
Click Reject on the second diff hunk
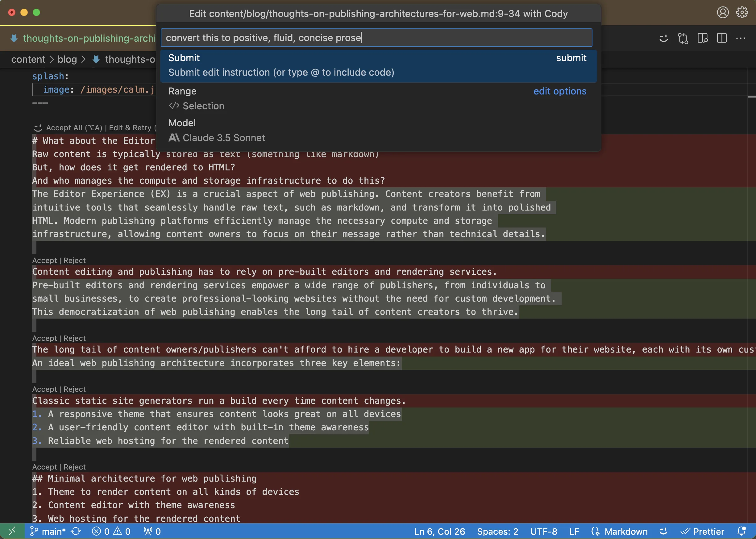[74, 260]
